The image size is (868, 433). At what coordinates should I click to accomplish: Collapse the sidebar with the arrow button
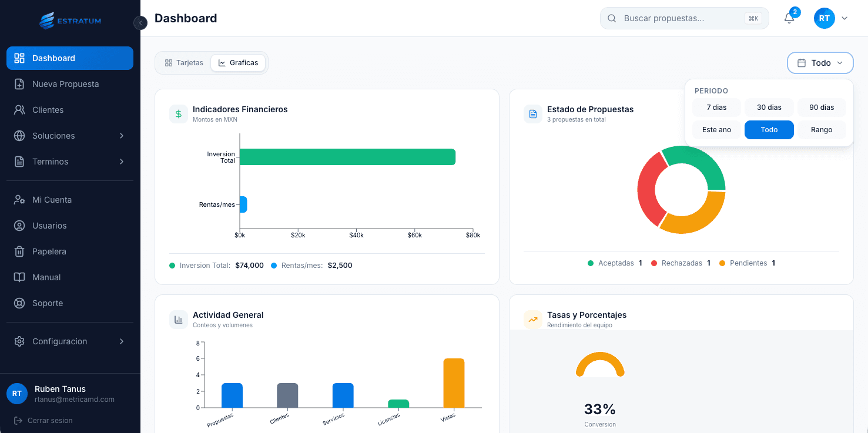click(140, 23)
